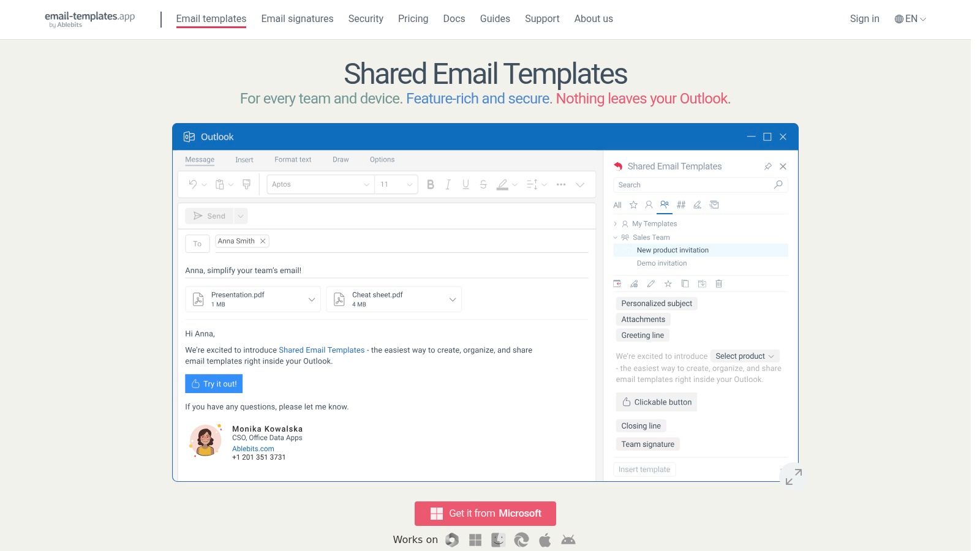Click the Paste clipboard icon
980x551 pixels.
[219, 184]
